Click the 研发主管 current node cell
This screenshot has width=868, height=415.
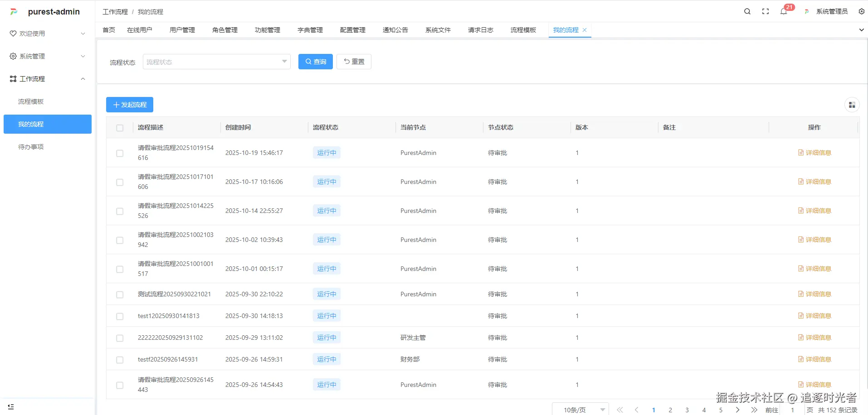pos(413,338)
